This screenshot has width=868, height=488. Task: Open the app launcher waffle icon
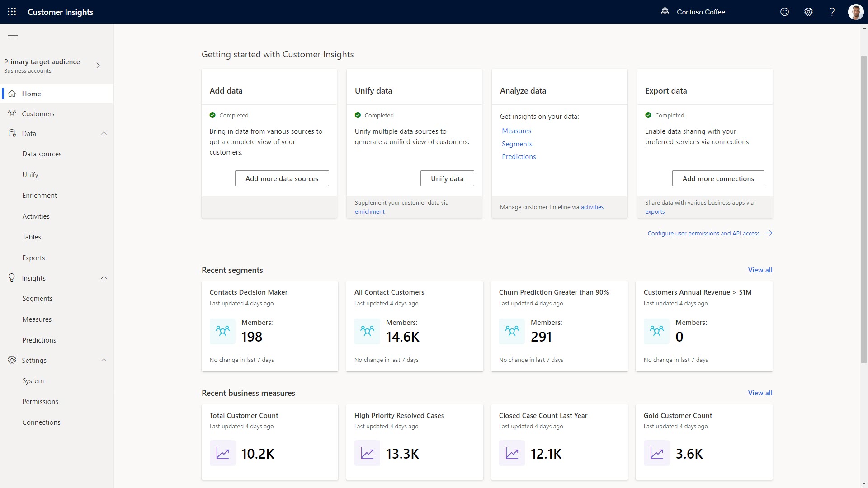pyautogui.click(x=12, y=12)
